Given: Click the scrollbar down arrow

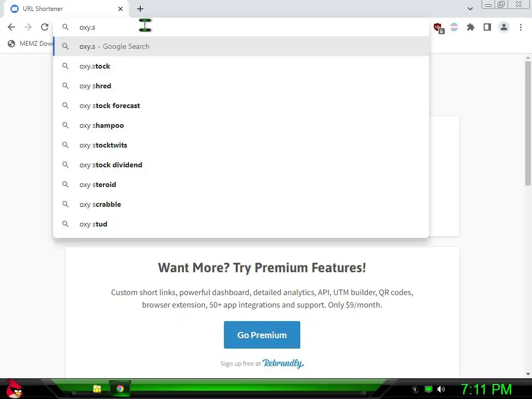Looking at the screenshot, I should pos(528,374).
